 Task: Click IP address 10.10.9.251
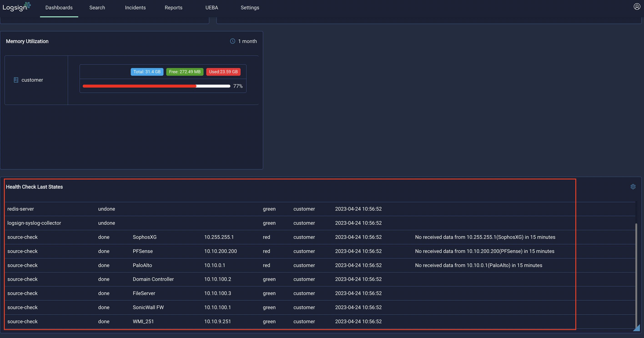217,321
